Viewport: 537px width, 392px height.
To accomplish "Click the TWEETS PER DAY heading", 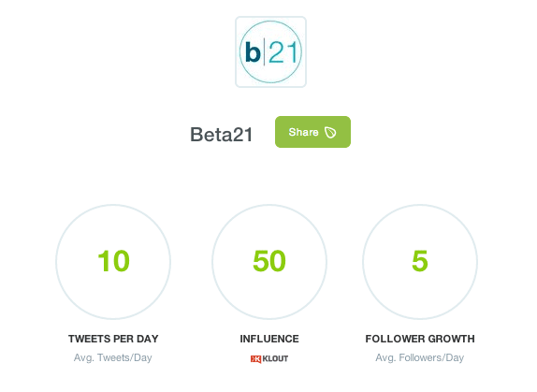I will (x=113, y=339).
